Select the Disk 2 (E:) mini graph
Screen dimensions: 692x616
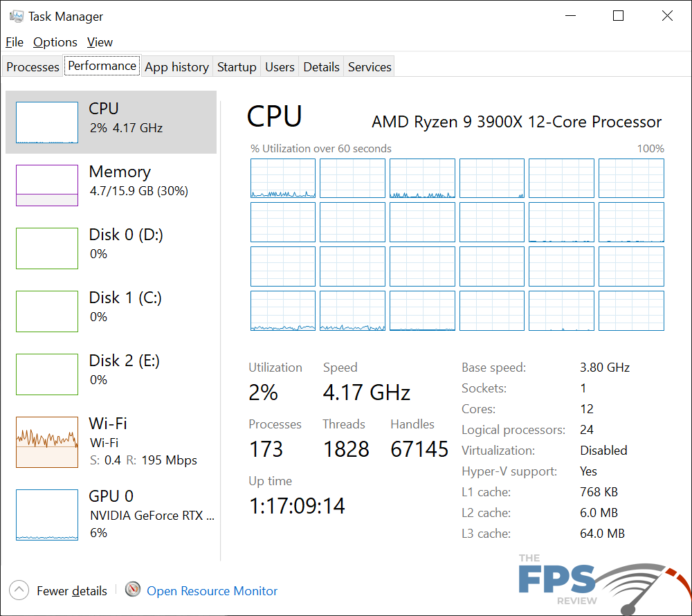coord(47,374)
